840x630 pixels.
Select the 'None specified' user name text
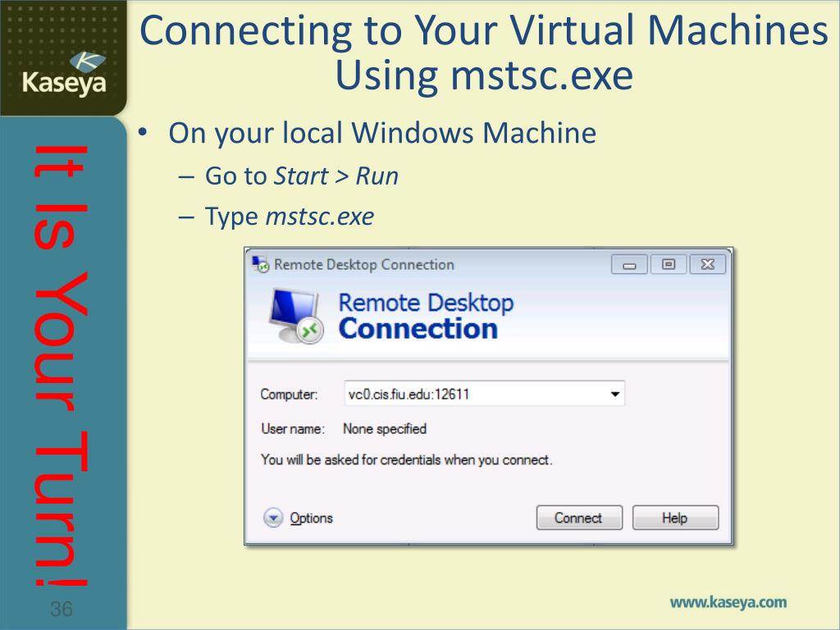coord(385,428)
